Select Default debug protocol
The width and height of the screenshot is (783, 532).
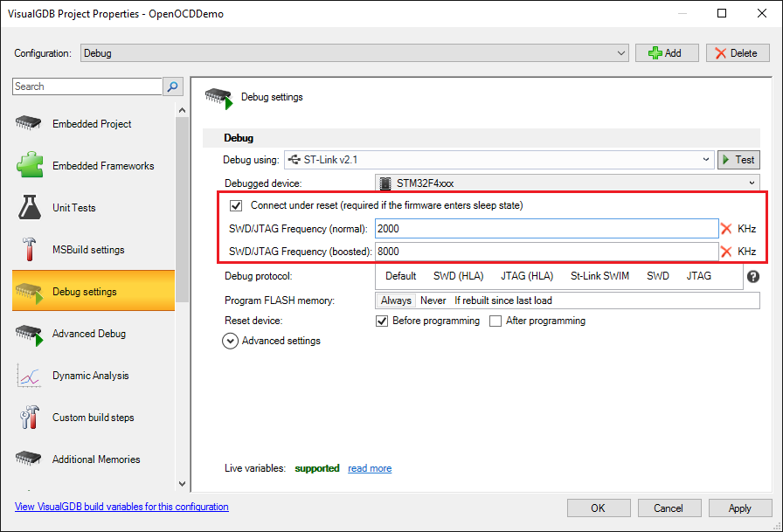pyautogui.click(x=400, y=276)
